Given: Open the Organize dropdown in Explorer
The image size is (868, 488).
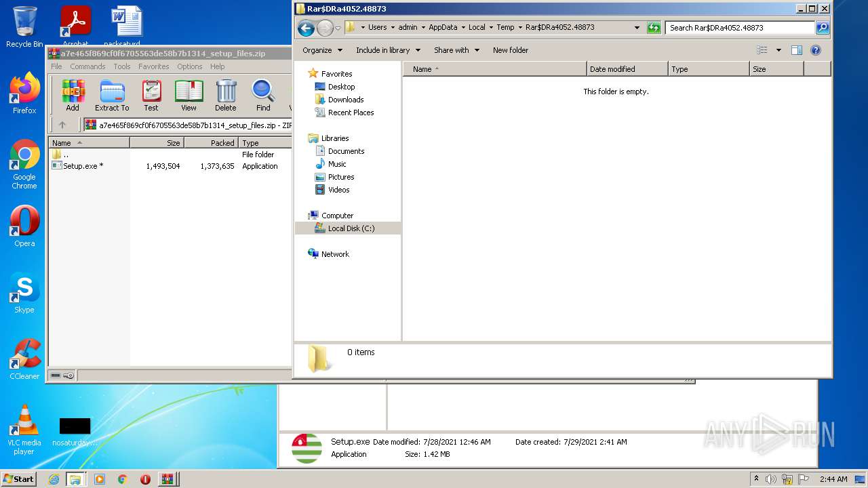Looking at the screenshot, I should (x=321, y=50).
